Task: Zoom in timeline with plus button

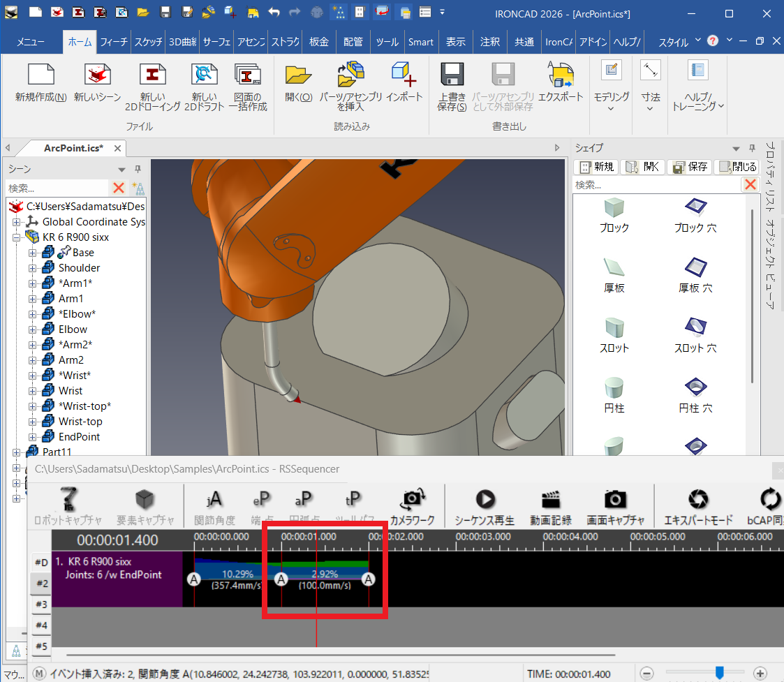Action: pos(760,674)
